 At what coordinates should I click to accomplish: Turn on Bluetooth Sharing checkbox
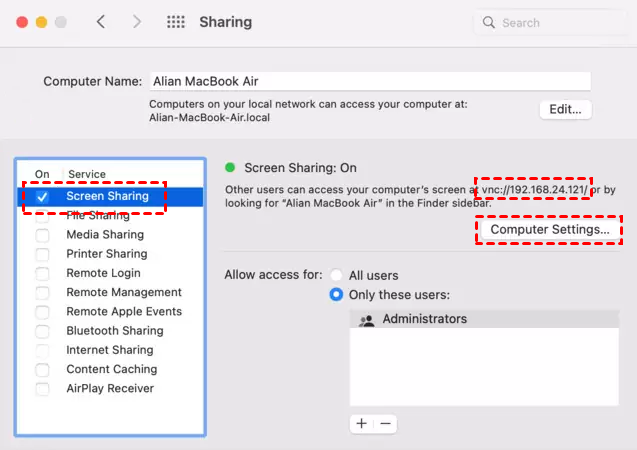point(42,331)
